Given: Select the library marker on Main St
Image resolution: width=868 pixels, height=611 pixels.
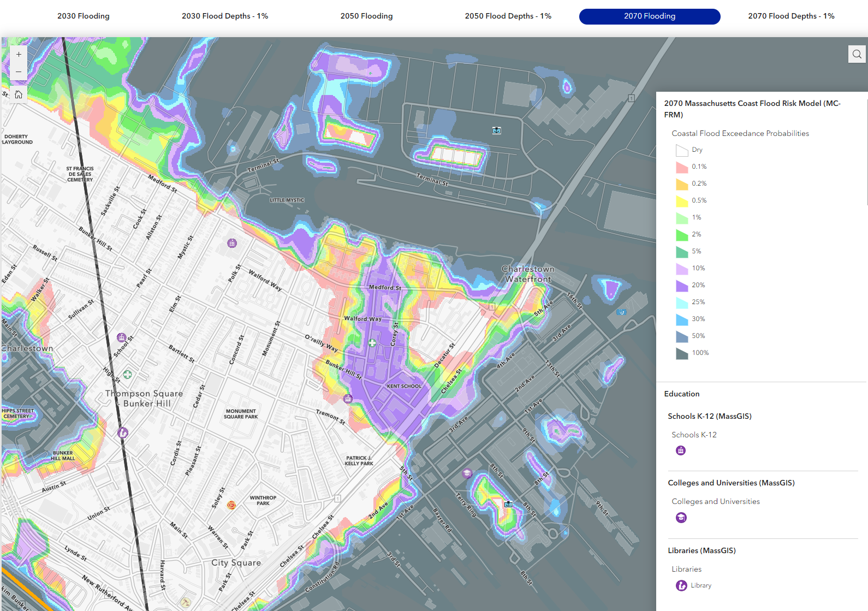Looking at the screenshot, I should [123, 433].
